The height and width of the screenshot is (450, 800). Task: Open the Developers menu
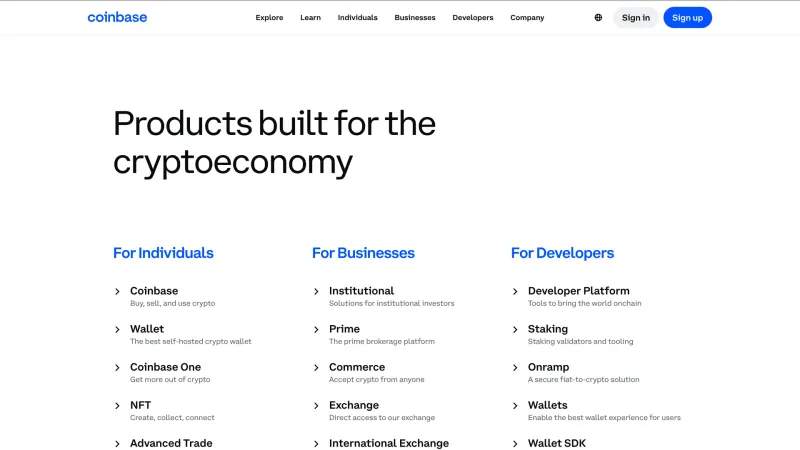(x=472, y=17)
